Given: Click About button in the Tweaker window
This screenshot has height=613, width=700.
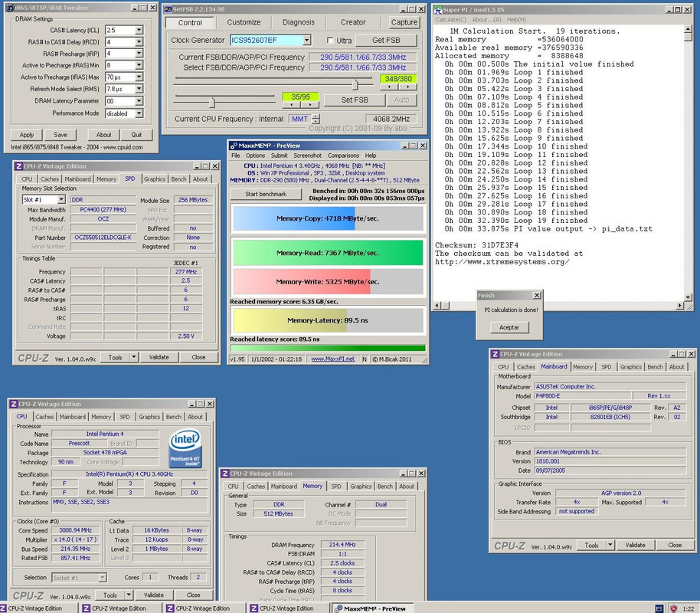Looking at the screenshot, I should pos(103,135).
